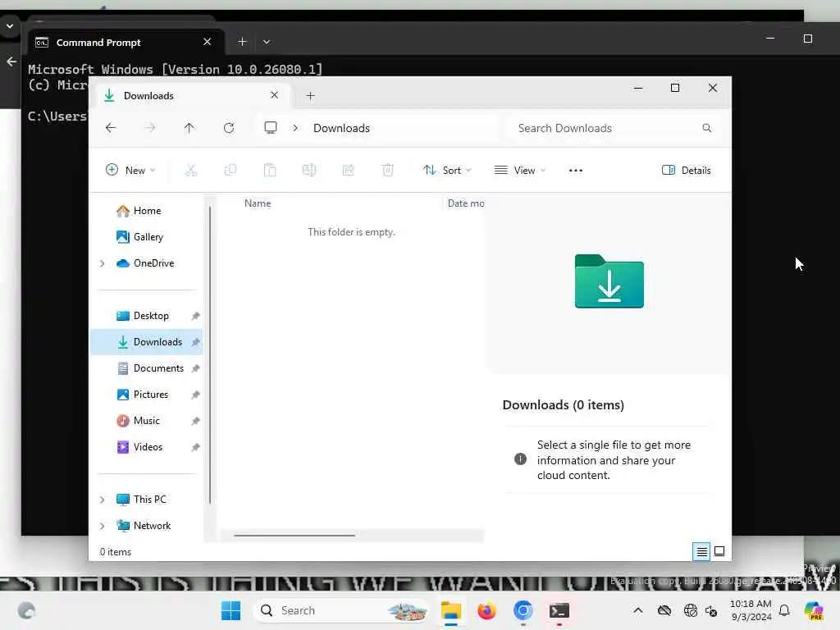Open Command Prompt new tab dropdown arrow
The width and height of the screenshot is (840, 630).
click(x=267, y=42)
